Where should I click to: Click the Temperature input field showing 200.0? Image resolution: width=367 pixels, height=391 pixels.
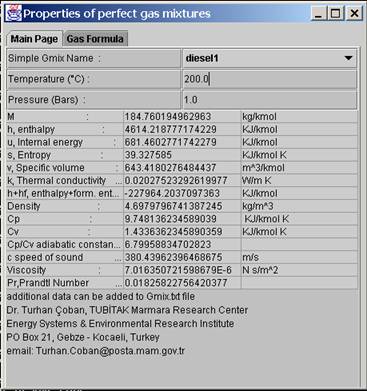[x=270, y=79]
